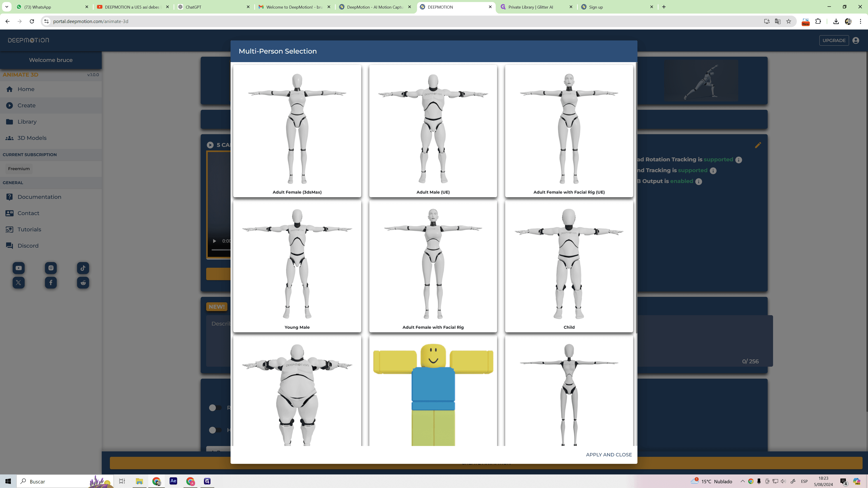Go to Home in the sidebar
868x488 pixels.
point(51,89)
